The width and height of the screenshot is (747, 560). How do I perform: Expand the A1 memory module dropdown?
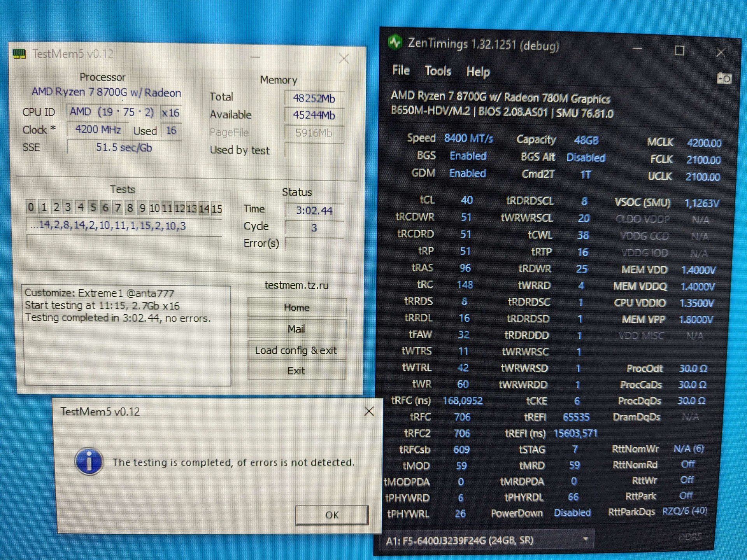pos(585,539)
